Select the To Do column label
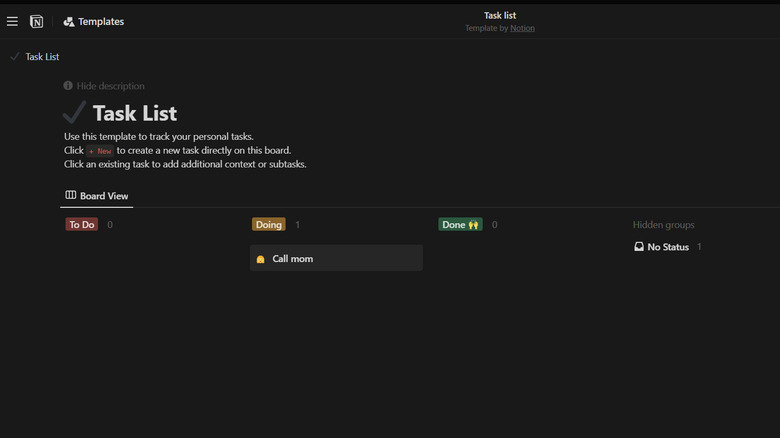 pyautogui.click(x=82, y=224)
